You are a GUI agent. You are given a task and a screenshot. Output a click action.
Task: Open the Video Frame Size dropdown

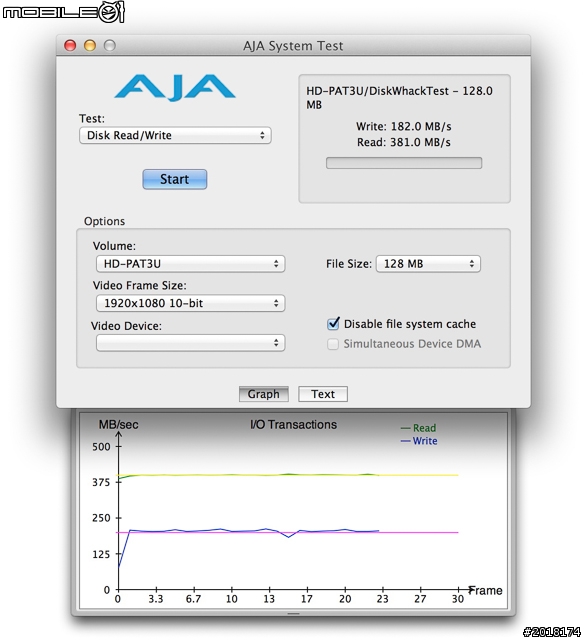190,303
